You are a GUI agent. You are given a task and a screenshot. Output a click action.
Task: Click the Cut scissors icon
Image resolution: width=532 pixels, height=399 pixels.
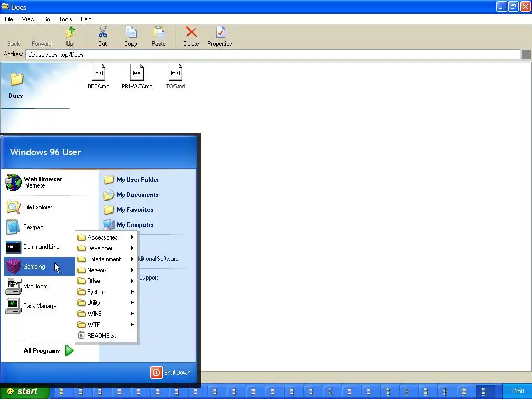click(102, 33)
